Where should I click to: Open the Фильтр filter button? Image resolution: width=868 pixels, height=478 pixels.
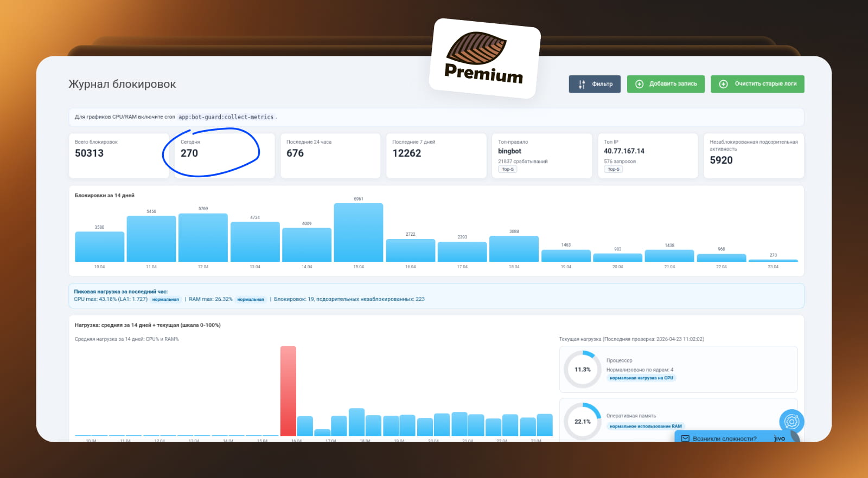coord(595,84)
